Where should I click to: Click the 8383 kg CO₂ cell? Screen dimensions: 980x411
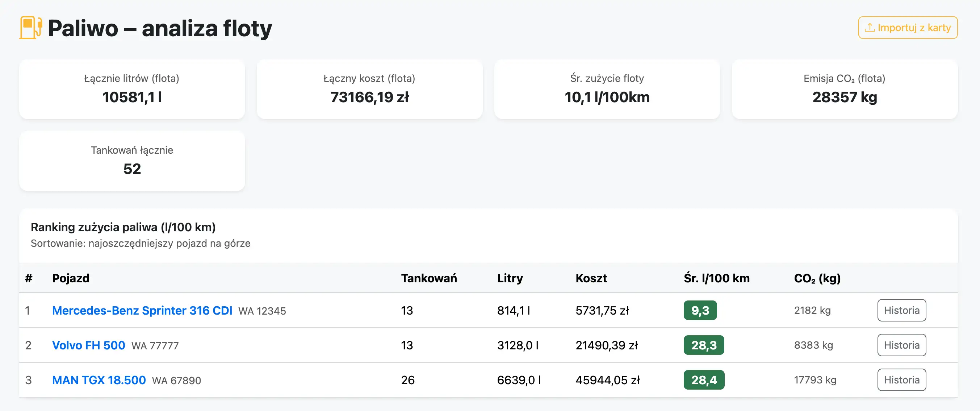(x=813, y=345)
